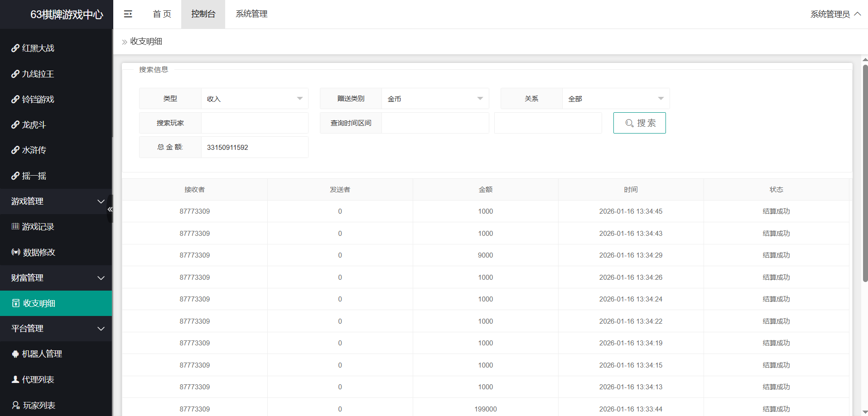Click the vertical page scrollbar
868x416 pixels.
(865, 173)
